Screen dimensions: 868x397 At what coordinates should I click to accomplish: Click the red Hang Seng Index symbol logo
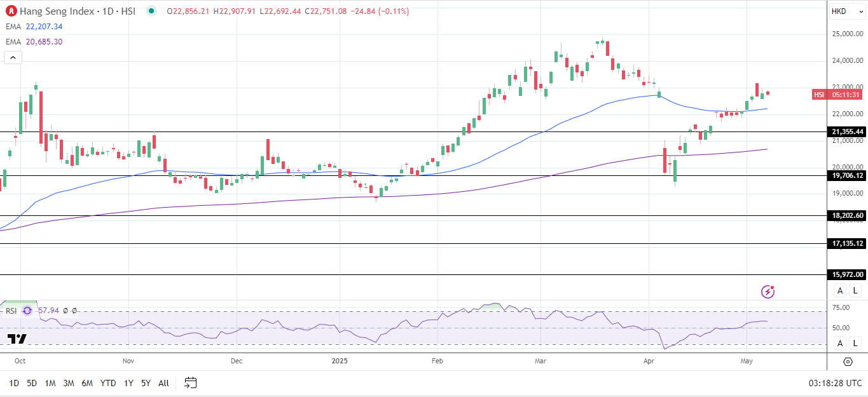click(x=11, y=11)
